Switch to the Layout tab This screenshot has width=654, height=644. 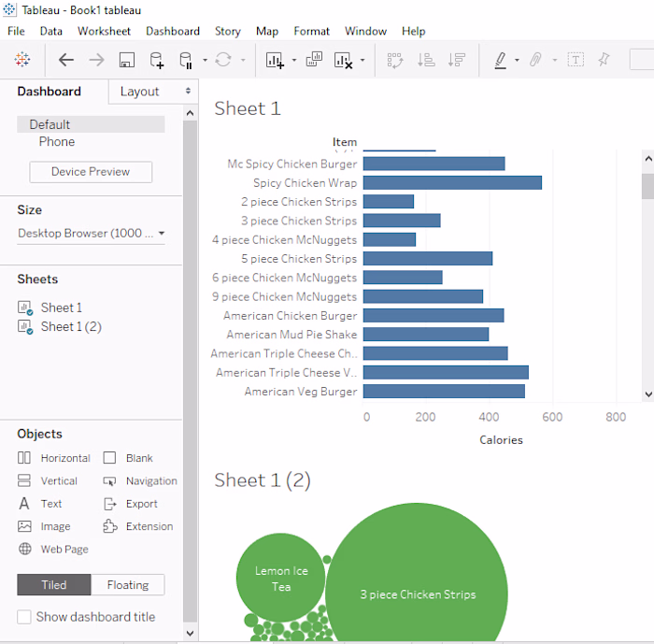[x=140, y=92]
